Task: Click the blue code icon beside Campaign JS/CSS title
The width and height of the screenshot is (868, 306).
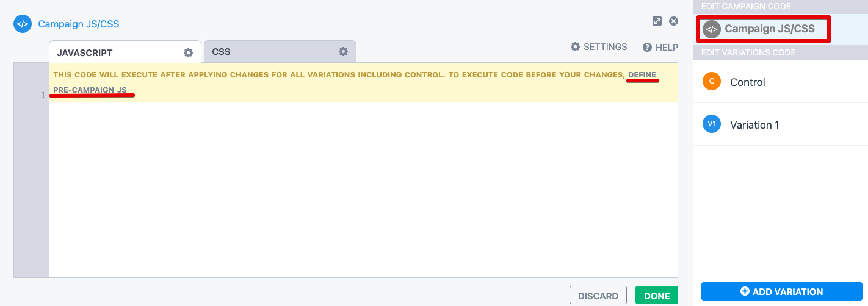Action: 23,24
